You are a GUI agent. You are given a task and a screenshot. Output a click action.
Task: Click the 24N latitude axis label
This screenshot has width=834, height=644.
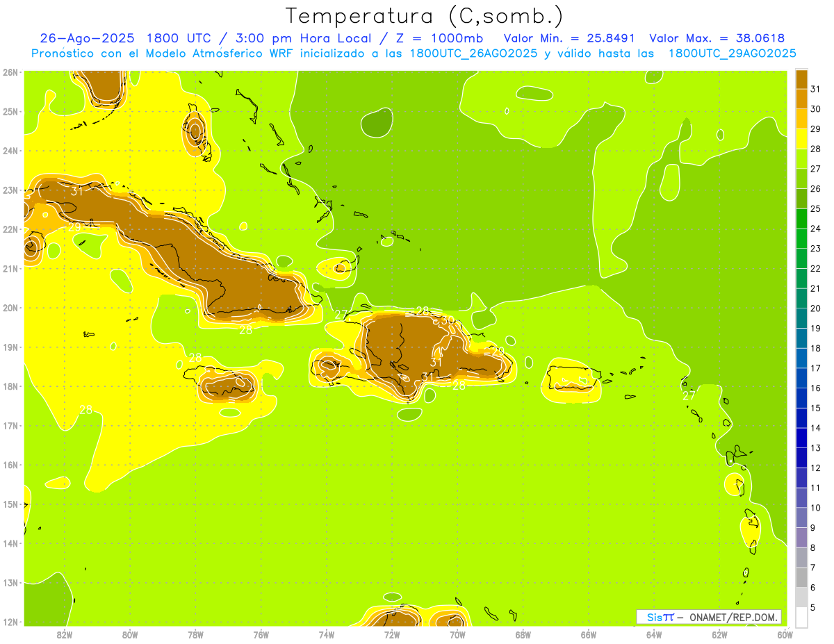10,151
